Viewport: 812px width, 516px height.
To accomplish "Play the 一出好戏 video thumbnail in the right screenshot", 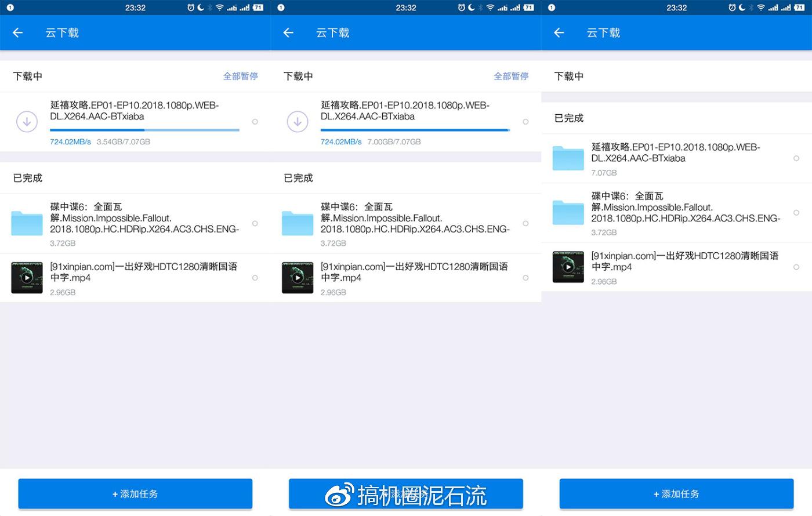I will click(568, 267).
